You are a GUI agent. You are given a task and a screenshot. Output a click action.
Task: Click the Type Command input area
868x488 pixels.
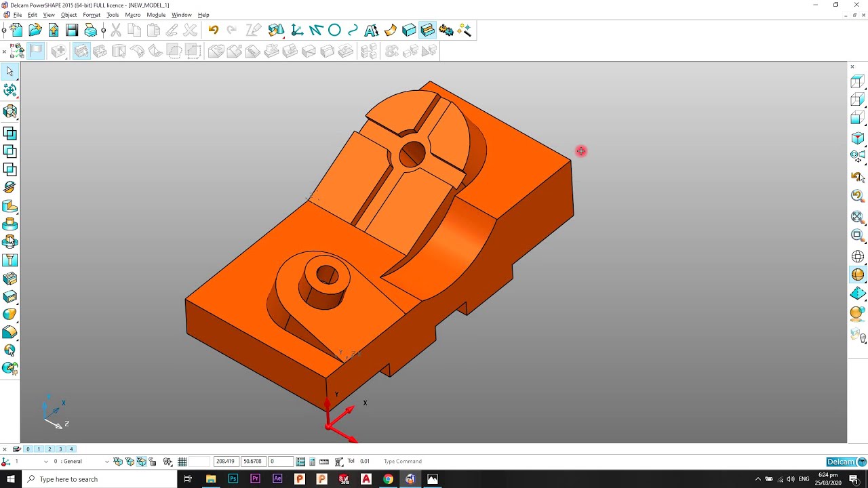pos(403,462)
